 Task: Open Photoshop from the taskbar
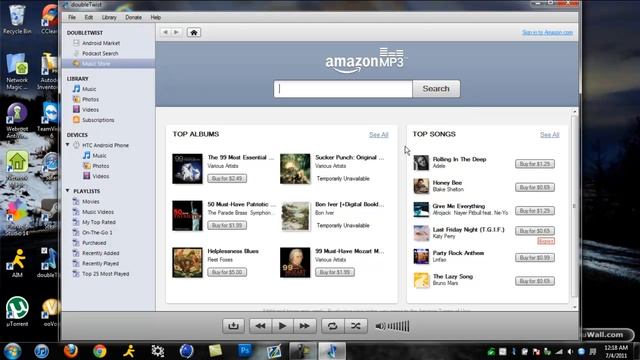(x=245, y=351)
